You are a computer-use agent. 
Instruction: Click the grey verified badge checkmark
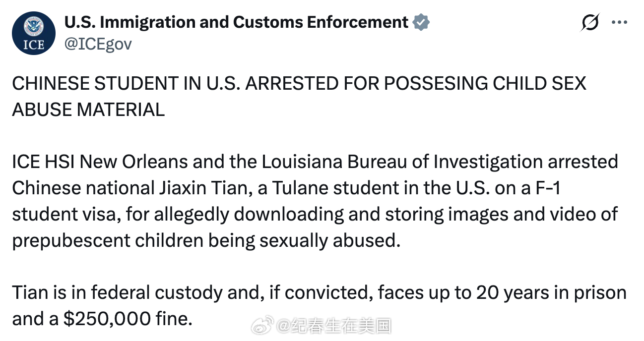coord(421,22)
